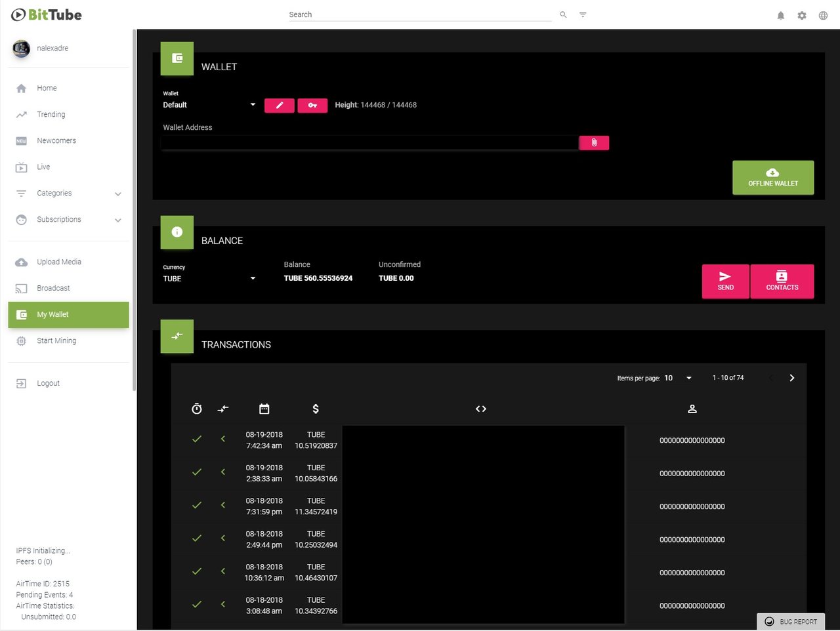Screen dimensions: 840x631
Task: Click the person column header icon
Action: [x=692, y=409]
